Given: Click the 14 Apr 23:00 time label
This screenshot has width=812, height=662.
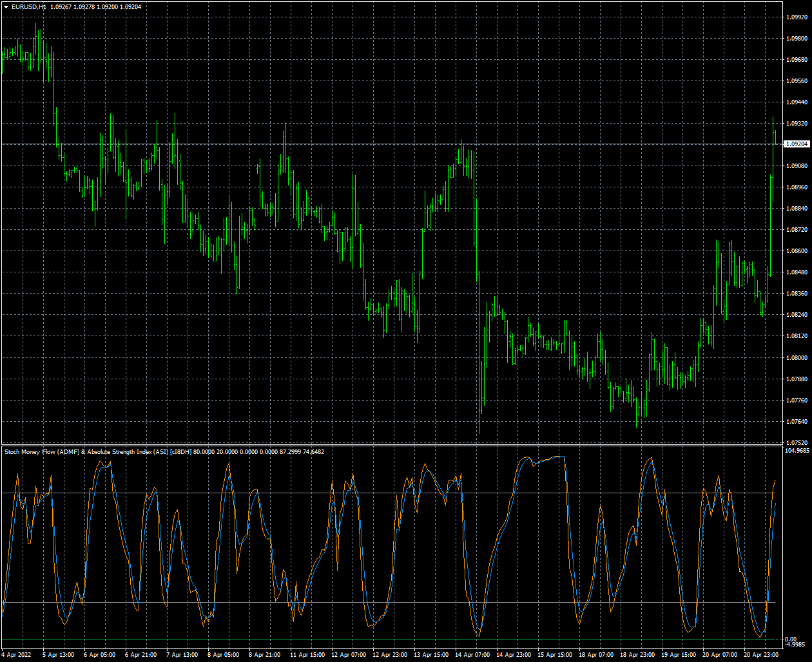Looking at the screenshot, I should coord(514,655).
